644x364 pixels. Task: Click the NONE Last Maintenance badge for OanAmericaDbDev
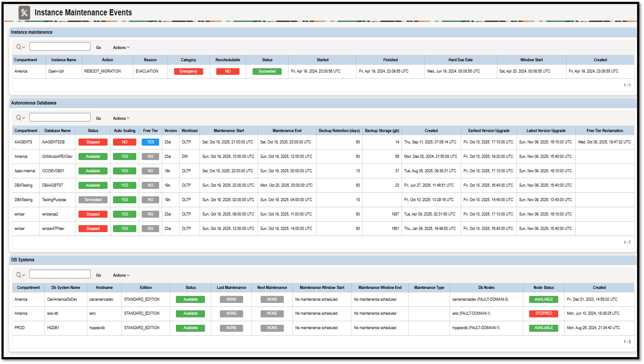(231, 299)
